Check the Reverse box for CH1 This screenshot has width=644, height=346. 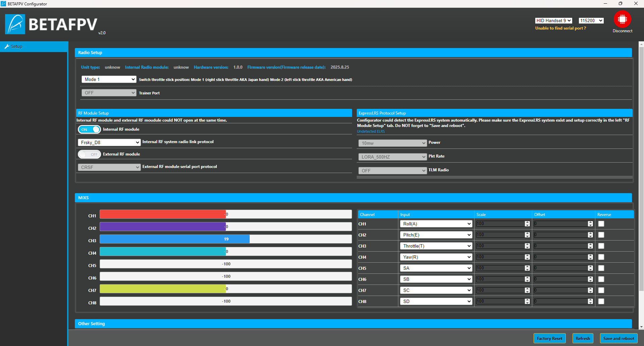pos(601,224)
